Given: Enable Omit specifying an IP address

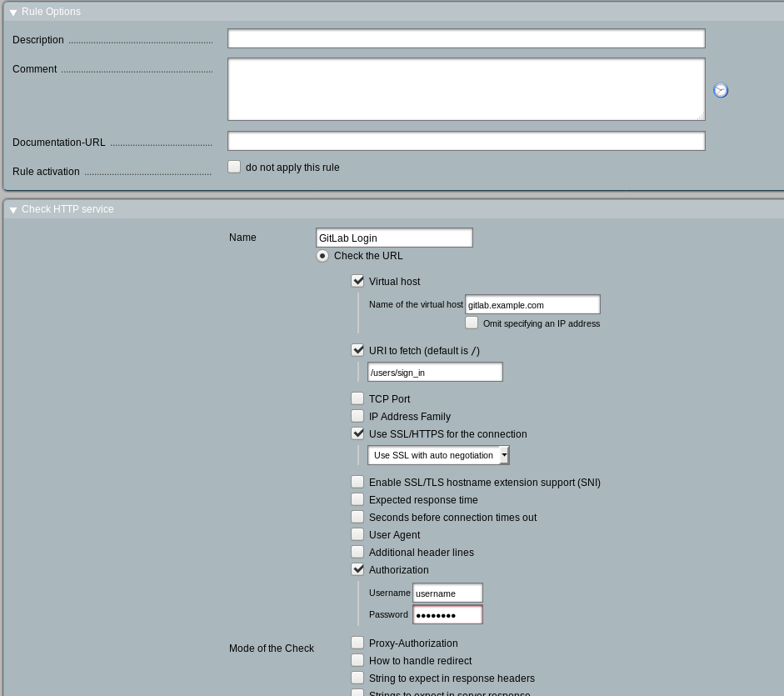Looking at the screenshot, I should (x=472, y=323).
